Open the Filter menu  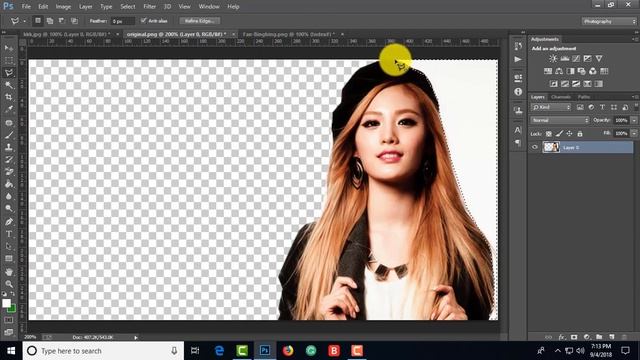pyautogui.click(x=149, y=7)
